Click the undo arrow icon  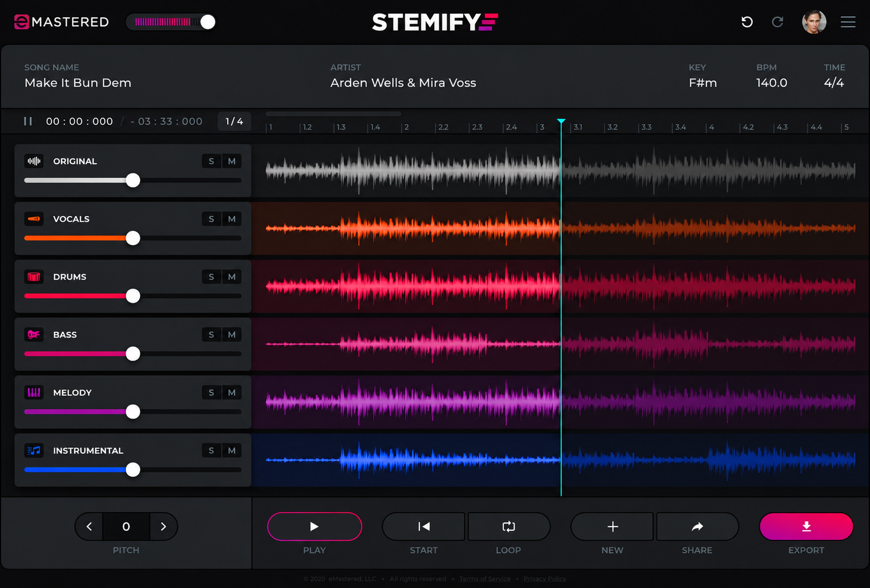click(747, 22)
